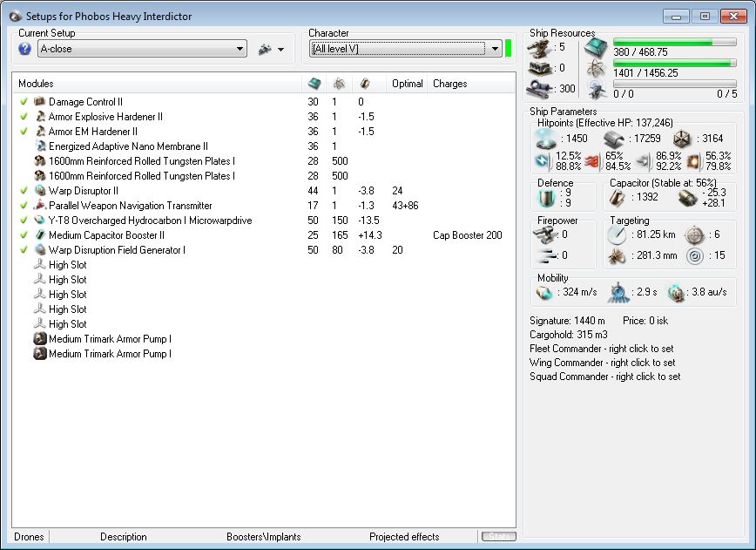Click the align time icon

click(618, 292)
